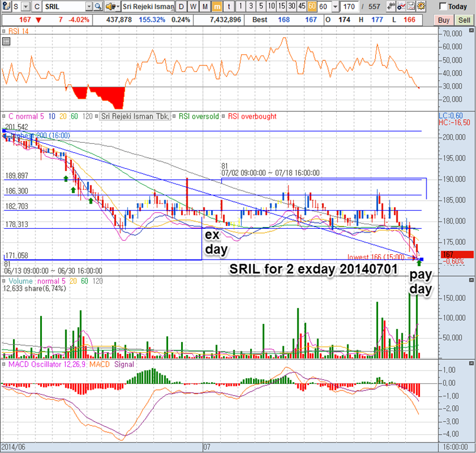Enable the Today checkbox
The height and width of the screenshot is (453, 476).
click(x=443, y=6)
